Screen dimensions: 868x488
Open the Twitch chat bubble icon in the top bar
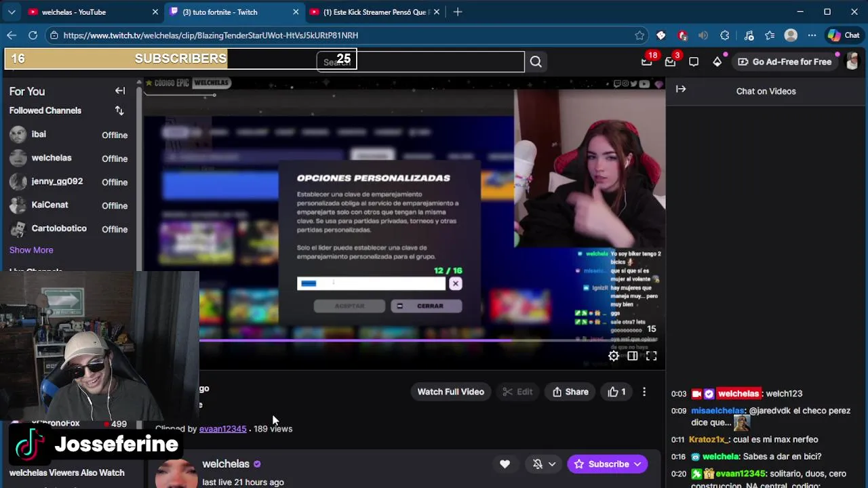(x=694, y=62)
